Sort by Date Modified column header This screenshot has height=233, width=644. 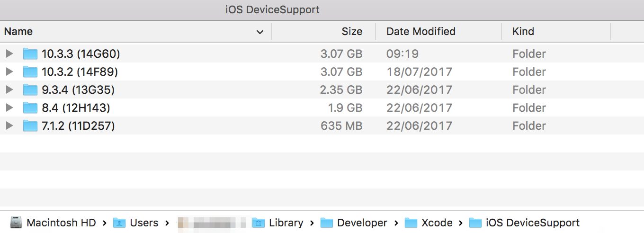(x=420, y=32)
